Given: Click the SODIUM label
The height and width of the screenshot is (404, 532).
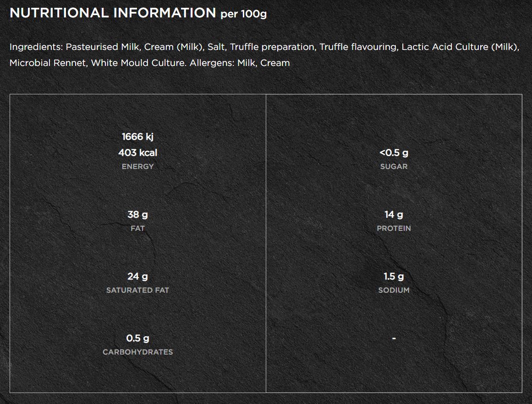Looking at the screenshot, I should (x=394, y=290).
